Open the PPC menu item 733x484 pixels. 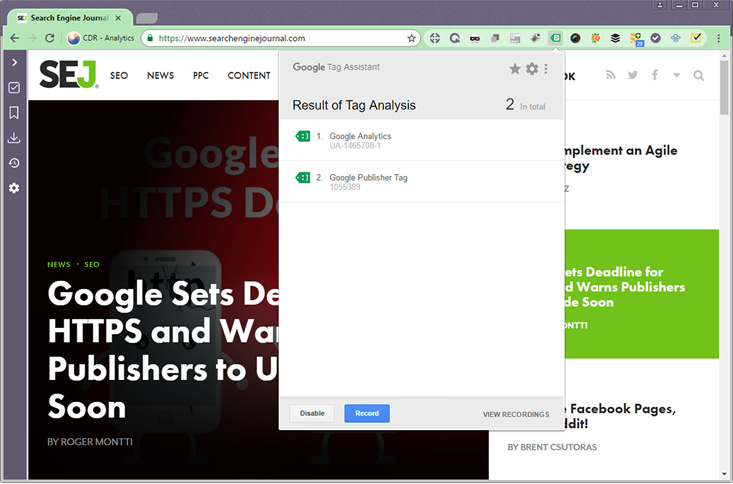tap(201, 75)
